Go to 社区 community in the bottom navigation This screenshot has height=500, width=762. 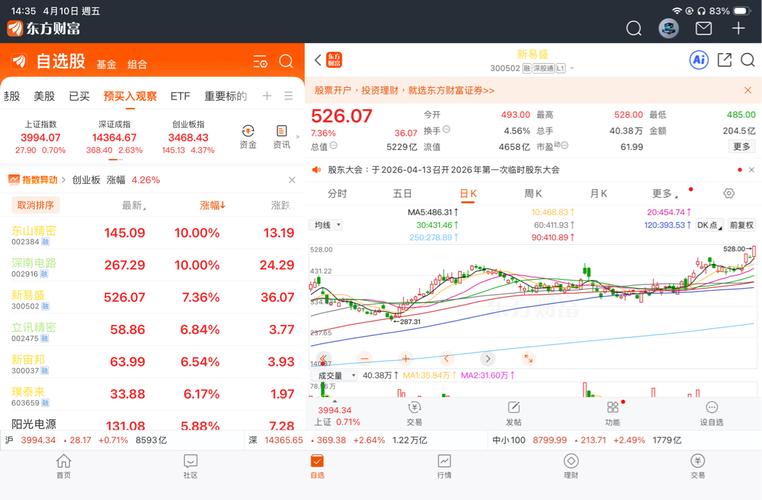[190, 466]
